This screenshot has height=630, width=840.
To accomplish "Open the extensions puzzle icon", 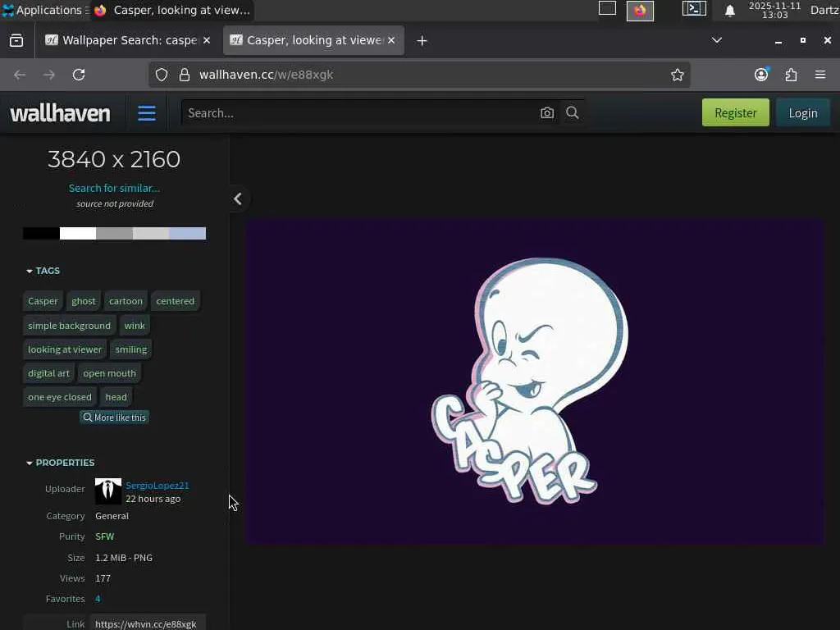I will (x=792, y=75).
